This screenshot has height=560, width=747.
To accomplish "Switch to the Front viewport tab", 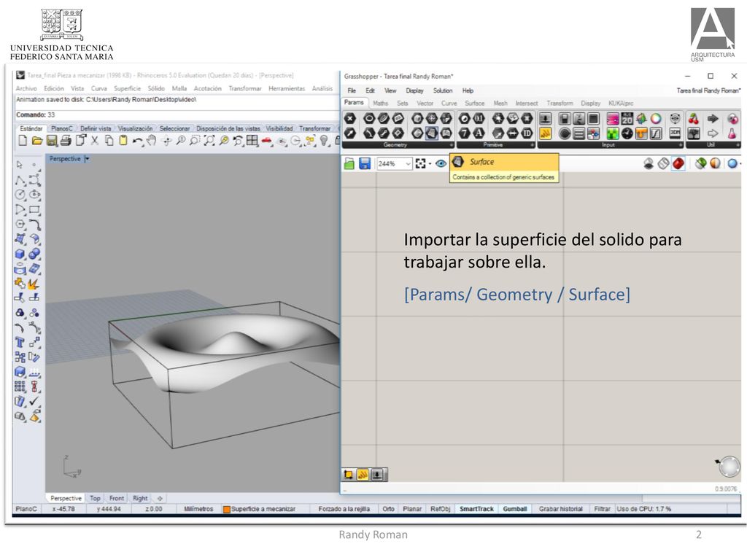I will pos(116,498).
